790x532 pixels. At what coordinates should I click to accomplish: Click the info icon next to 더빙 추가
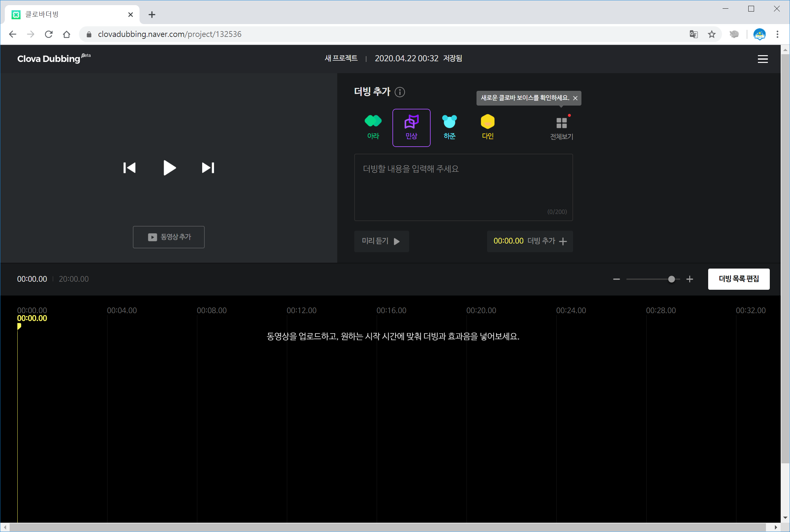[399, 92]
